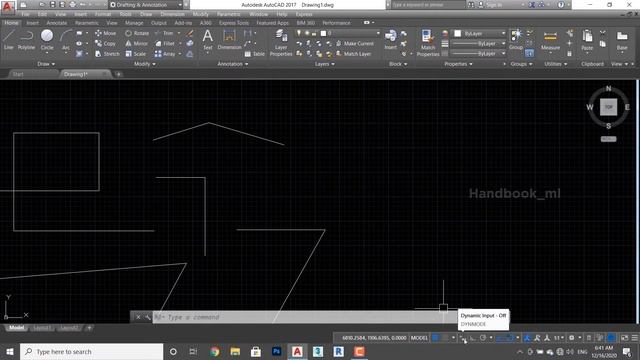The width and height of the screenshot is (640, 360).
Task: Expand the Annotation panel
Action: 233,64
